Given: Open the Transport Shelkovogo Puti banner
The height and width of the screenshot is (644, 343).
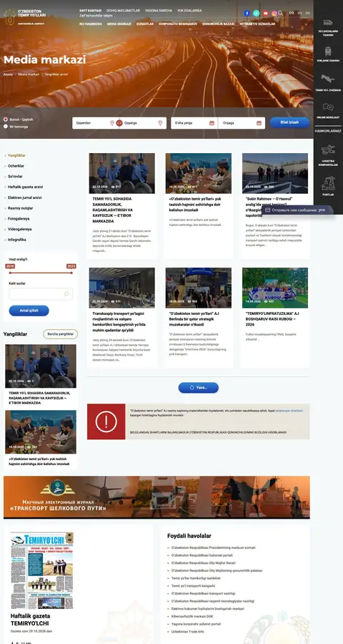Looking at the screenshot, I should point(156,497).
